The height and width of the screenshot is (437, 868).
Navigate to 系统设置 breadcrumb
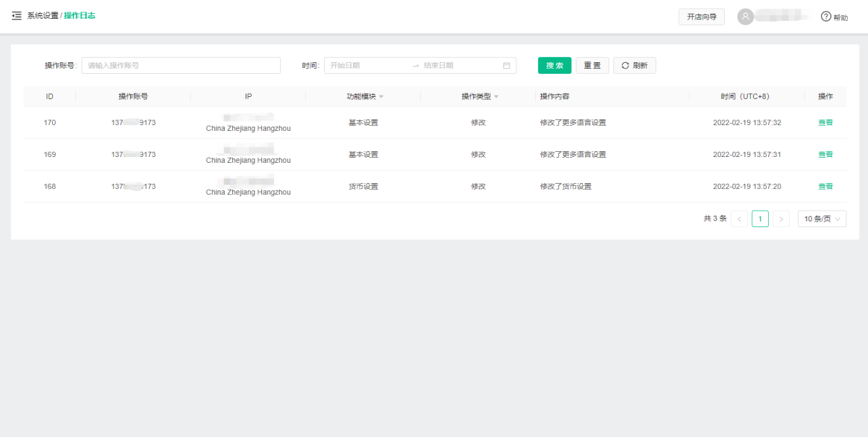tap(43, 16)
